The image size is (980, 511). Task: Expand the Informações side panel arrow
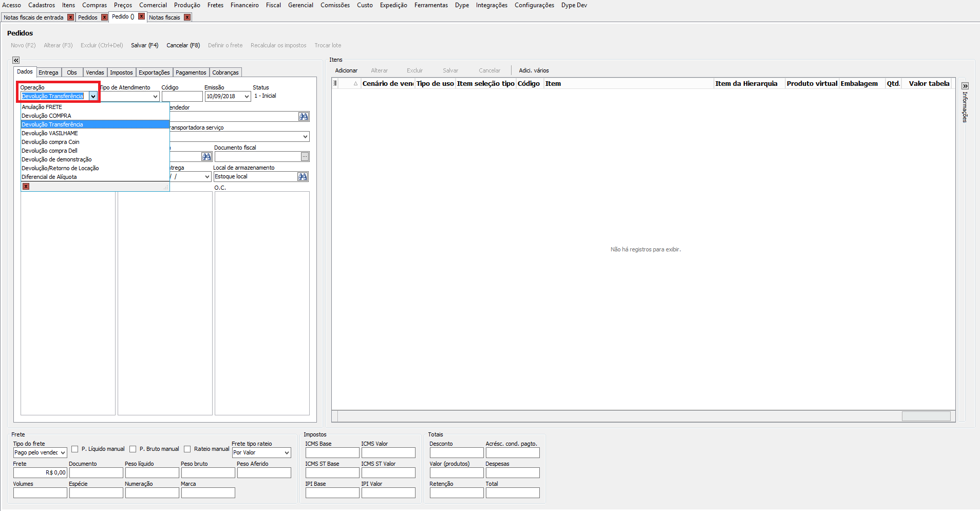pos(965,86)
